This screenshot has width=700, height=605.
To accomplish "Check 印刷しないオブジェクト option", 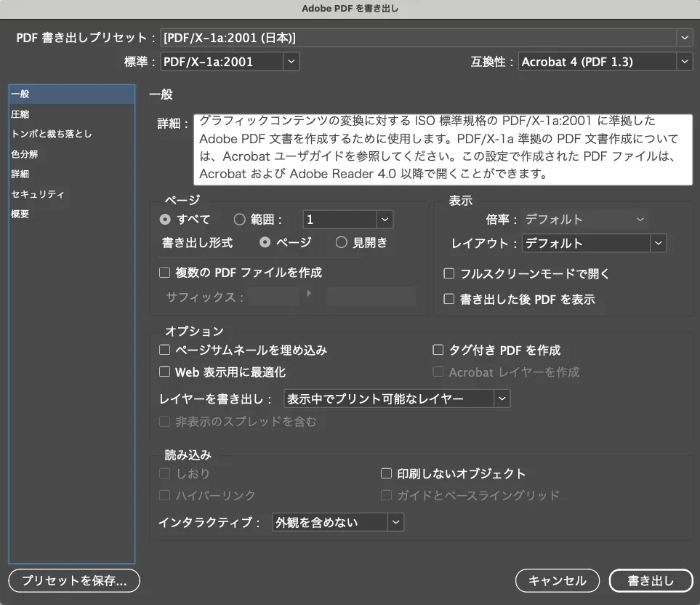I will [x=386, y=473].
